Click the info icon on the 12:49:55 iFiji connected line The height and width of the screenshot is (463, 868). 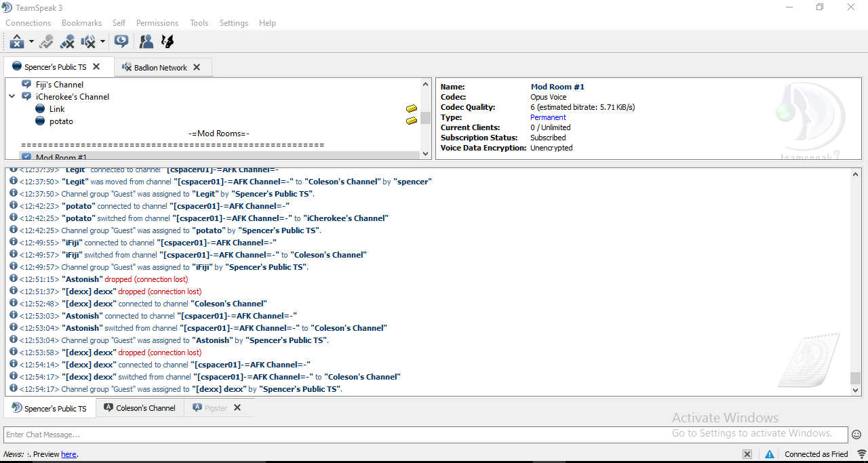coord(14,242)
